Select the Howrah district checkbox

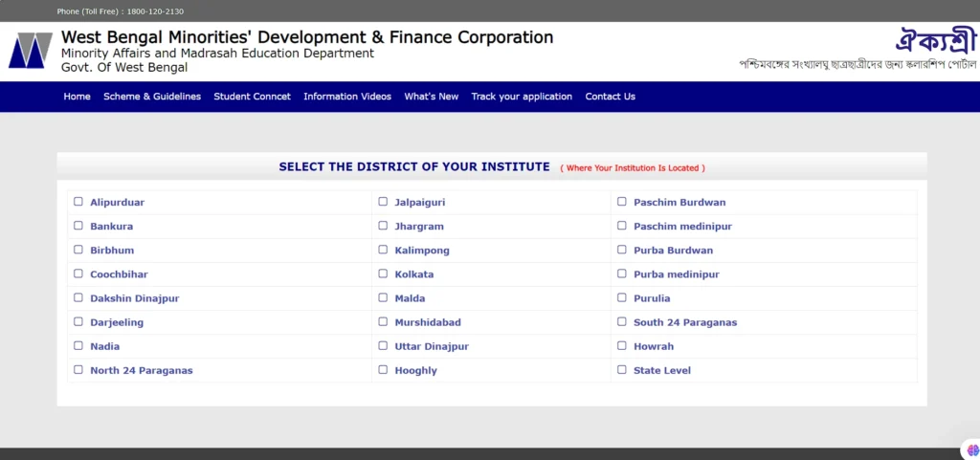[x=621, y=345]
